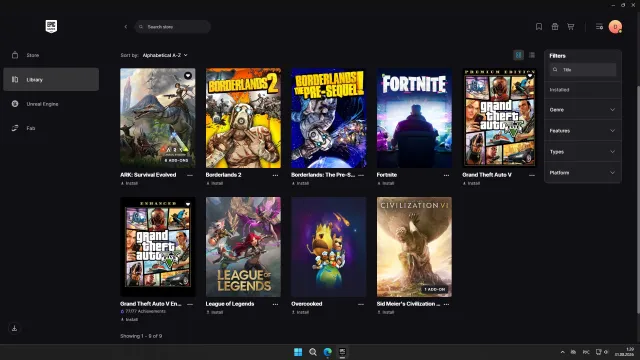
Task: Open options menu for ARK: Survival Evolved
Action: pos(190,175)
